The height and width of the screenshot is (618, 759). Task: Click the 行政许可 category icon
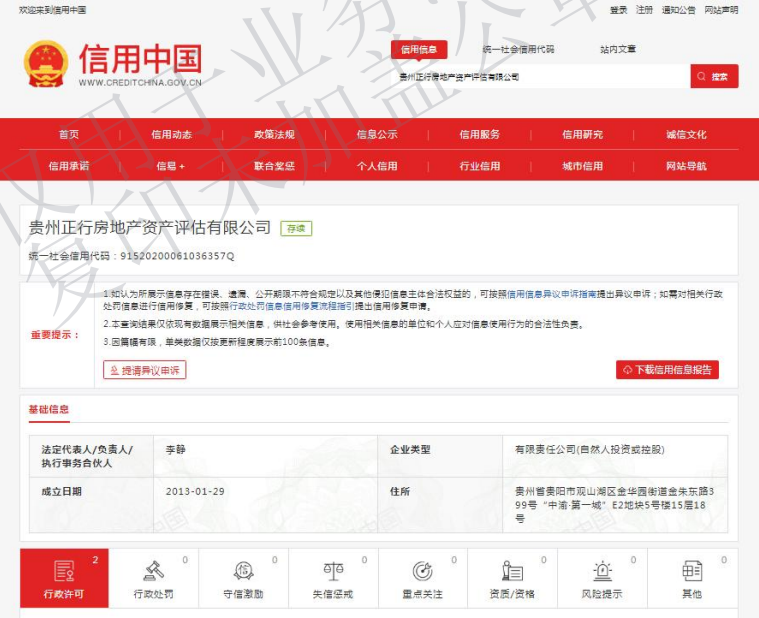(x=64, y=570)
